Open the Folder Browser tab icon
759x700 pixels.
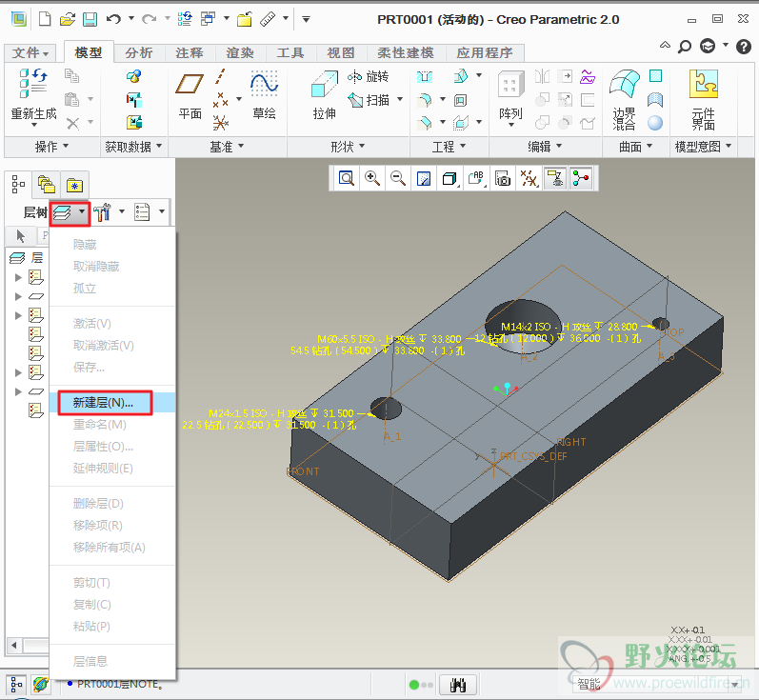click(47, 185)
